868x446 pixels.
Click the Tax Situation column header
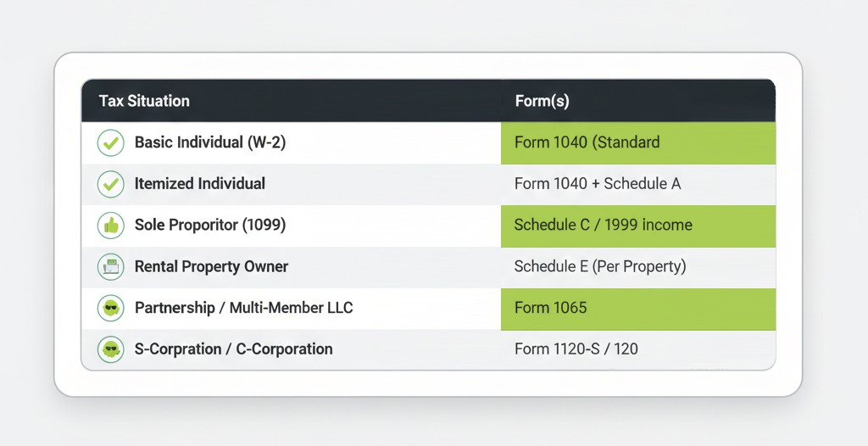coord(144,101)
